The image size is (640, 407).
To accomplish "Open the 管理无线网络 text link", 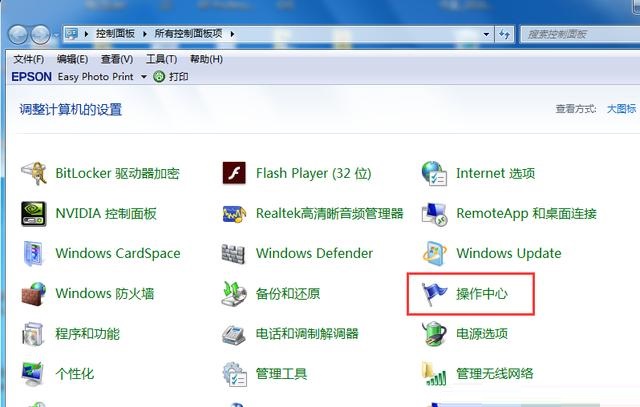I will [495, 374].
